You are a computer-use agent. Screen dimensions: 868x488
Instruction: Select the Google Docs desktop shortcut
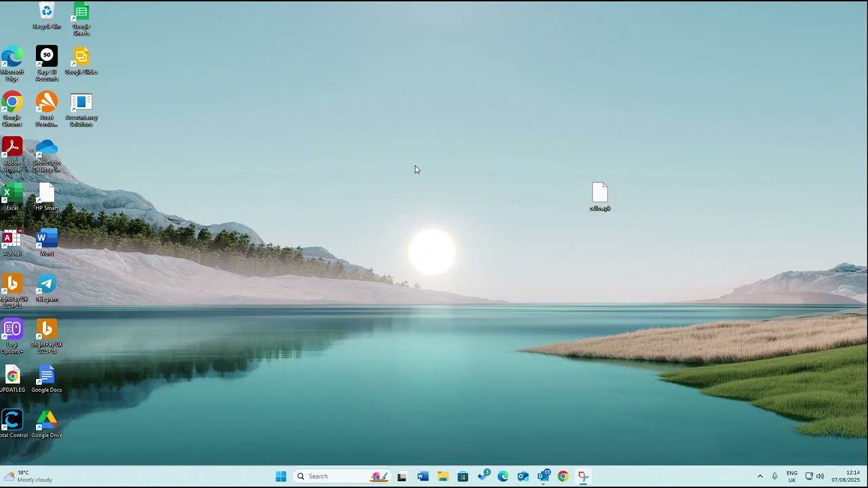(47, 378)
